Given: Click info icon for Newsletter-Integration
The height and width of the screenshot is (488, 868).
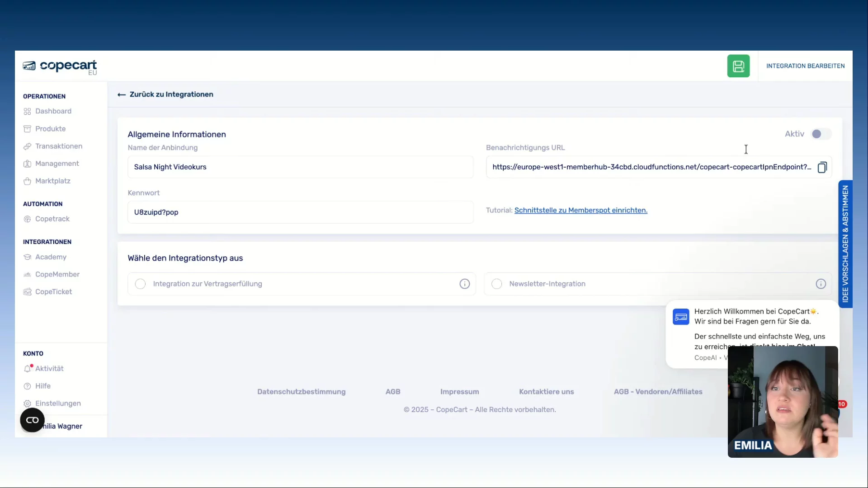Looking at the screenshot, I should (x=821, y=284).
